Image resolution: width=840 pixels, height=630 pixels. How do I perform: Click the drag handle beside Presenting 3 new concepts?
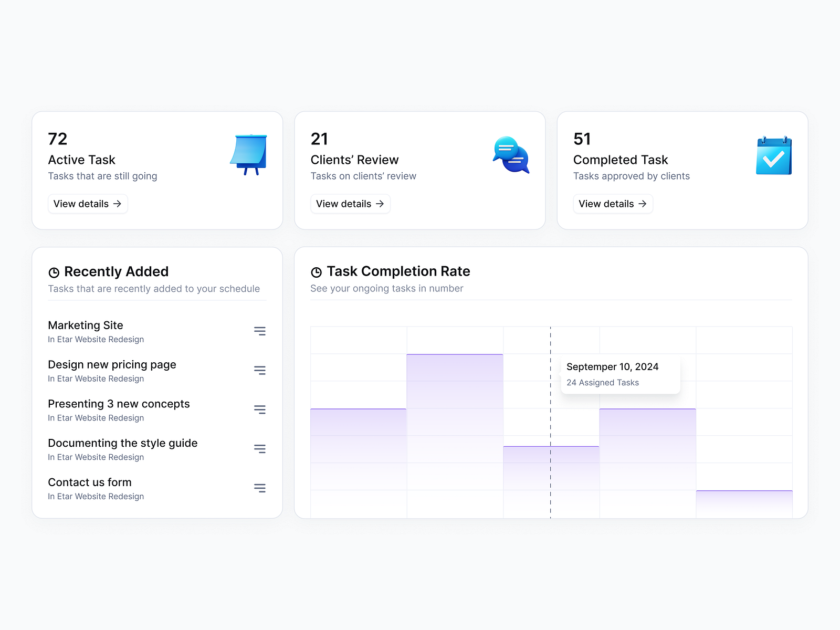pos(260,409)
